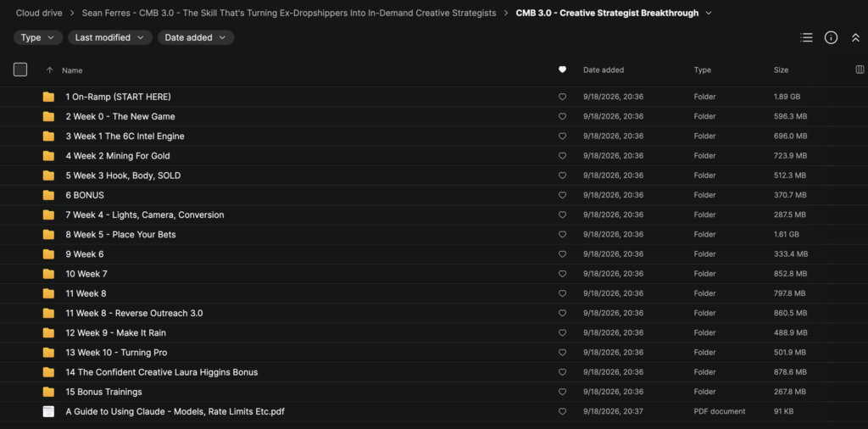Open Sean Ferres - CMB 3.0 parent breadcrumb

click(289, 13)
